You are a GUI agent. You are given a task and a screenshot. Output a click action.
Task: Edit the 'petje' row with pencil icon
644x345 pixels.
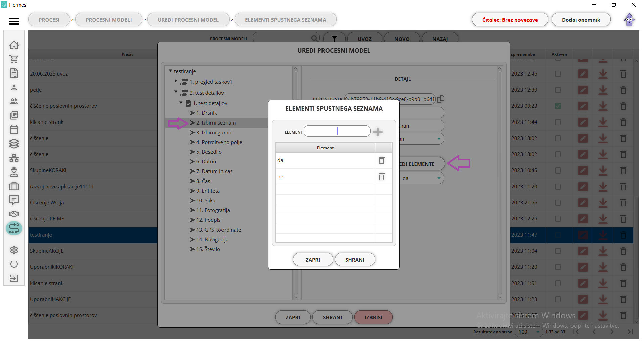pos(583,90)
